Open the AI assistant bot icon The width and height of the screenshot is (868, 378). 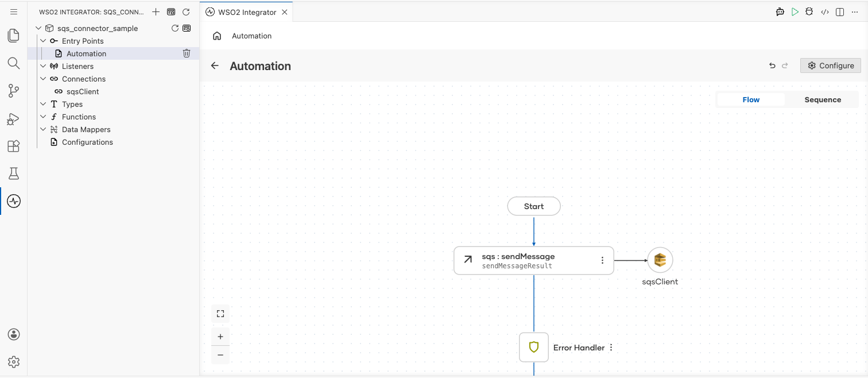pyautogui.click(x=780, y=12)
